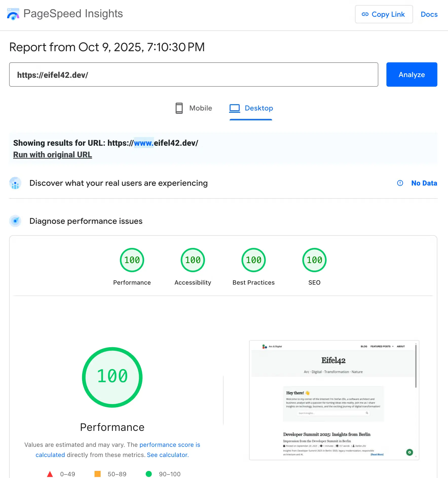Switch to the Mobile tab
Screen dimensions: 448x478
tap(194, 108)
